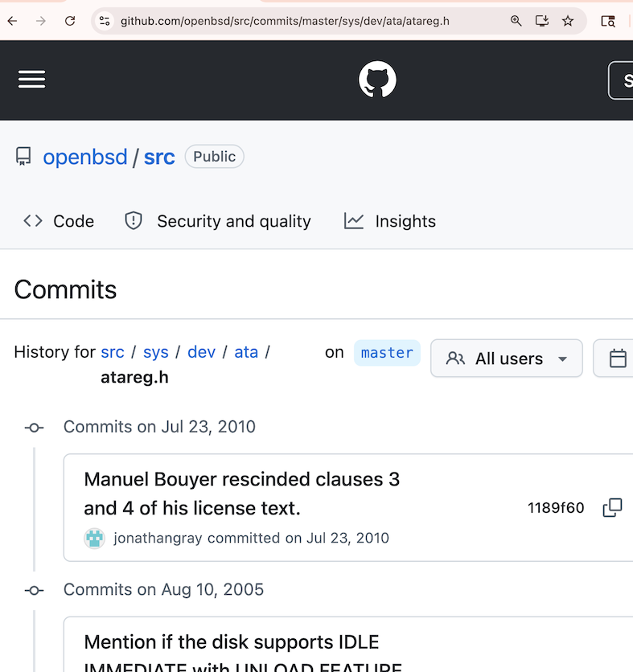Viewport: 633px width, 672px height.
Task: Go back with the browser back arrow
Action: 12,21
